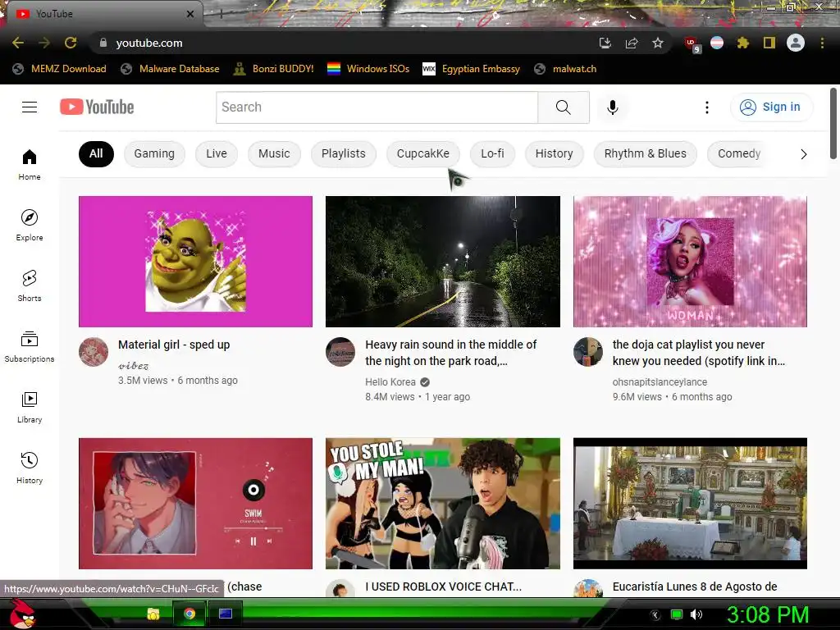Click the YouTube logo
The image size is (840, 630).
[97, 107]
